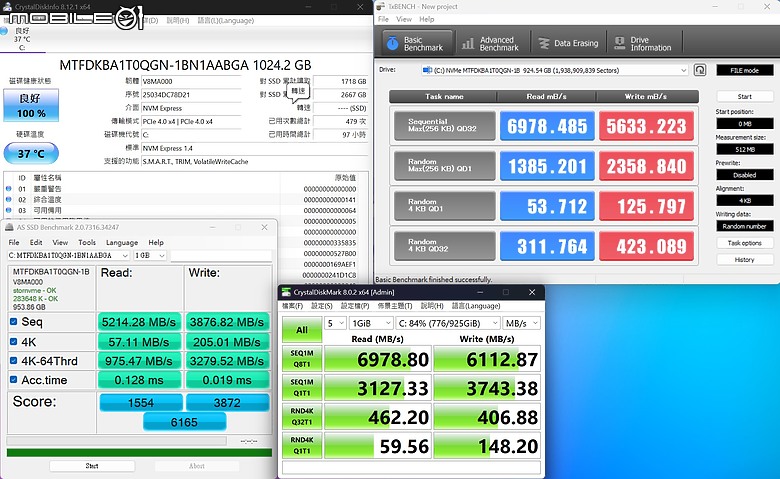Change Writing data Random number setting
The height and width of the screenshot is (479, 780).
[x=745, y=226]
